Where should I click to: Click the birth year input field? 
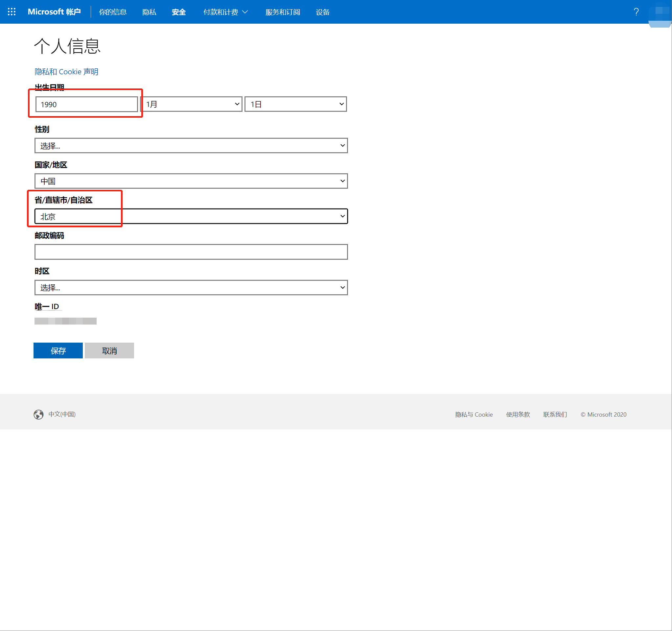[x=86, y=104]
